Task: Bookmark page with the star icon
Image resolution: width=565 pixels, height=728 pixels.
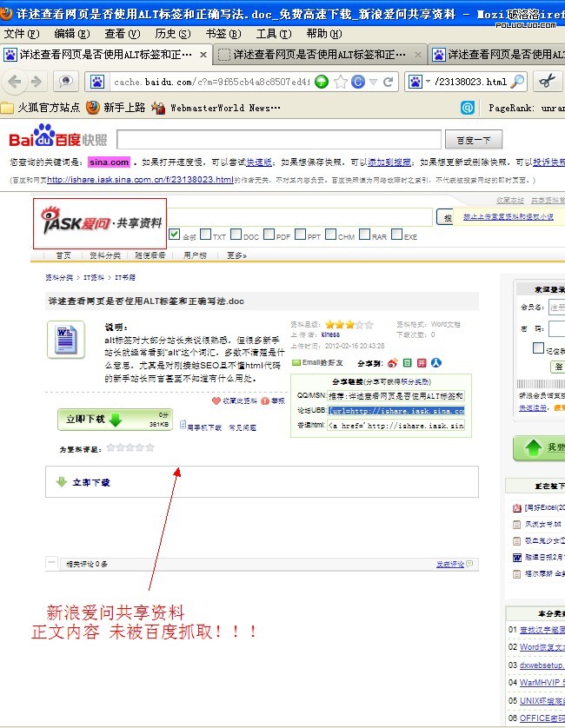Action: coord(341,82)
